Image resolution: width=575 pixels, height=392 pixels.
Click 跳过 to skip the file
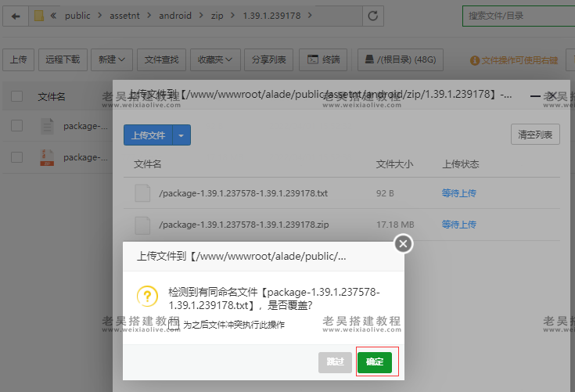pos(335,362)
